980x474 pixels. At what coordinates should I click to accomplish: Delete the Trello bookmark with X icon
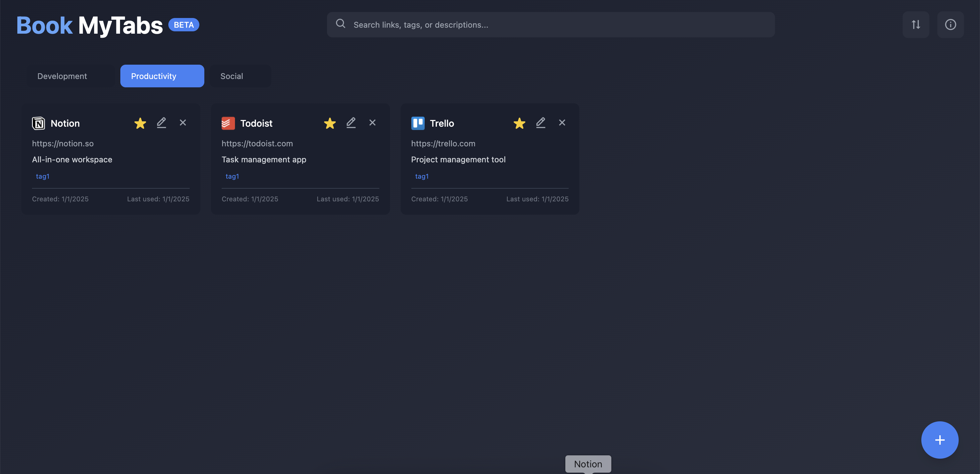click(x=562, y=122)
